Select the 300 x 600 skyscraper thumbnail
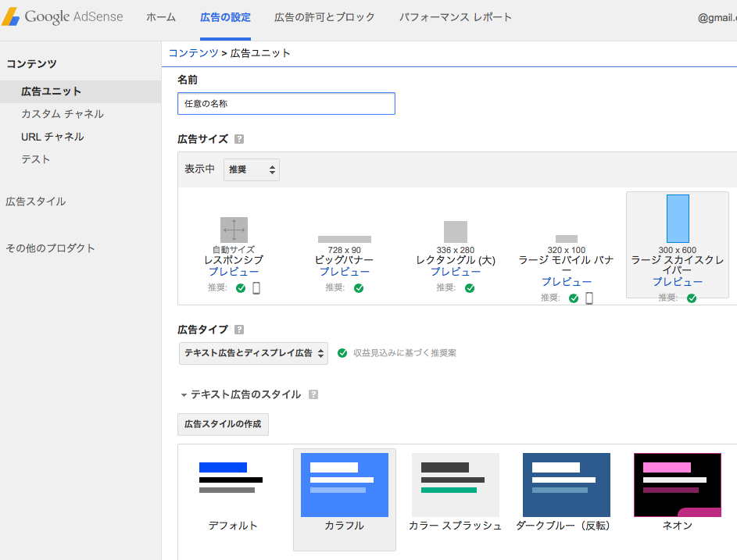Viewport: 737px width, 560px height. click(x=678, y=219)
